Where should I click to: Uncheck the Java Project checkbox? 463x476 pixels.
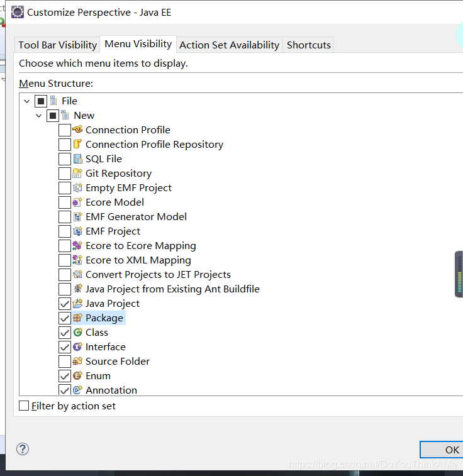coord(65,304)
